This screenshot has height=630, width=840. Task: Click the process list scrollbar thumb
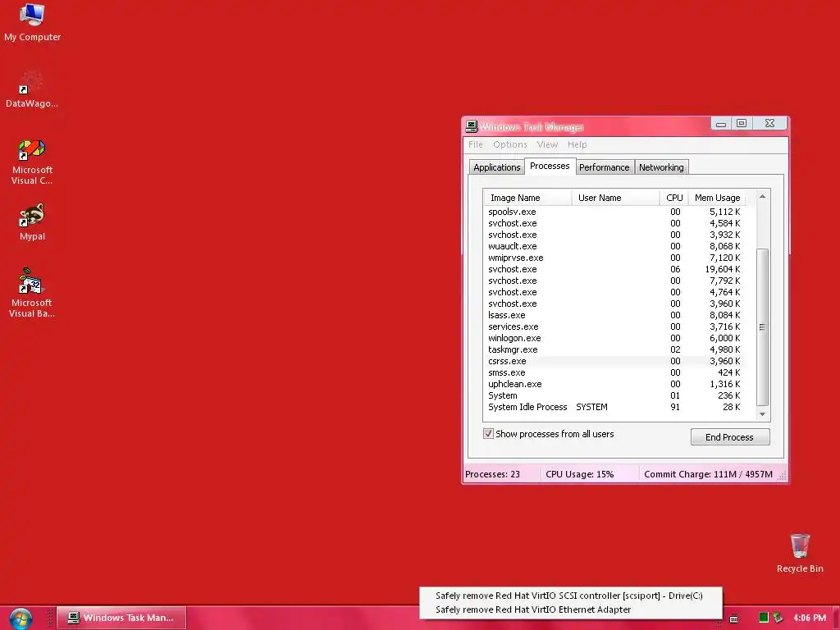coord(762,327)
